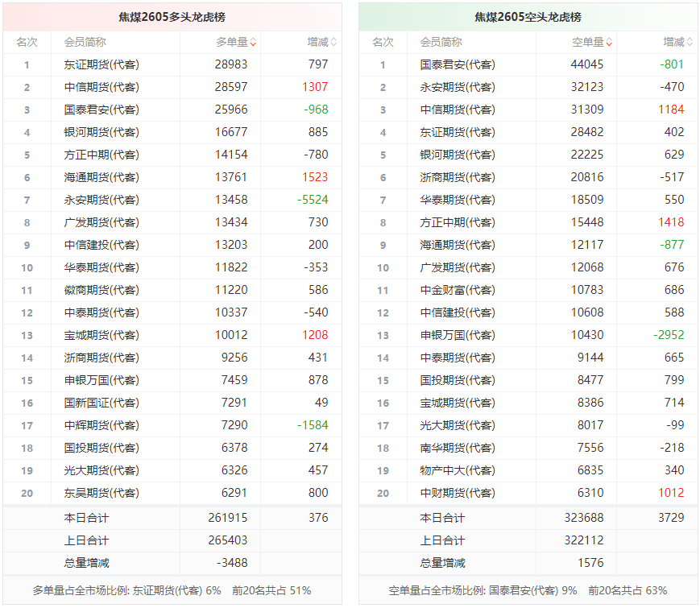This screenshot has height=608, width=700.
Task: Click red change value 1418
Action: [671, 222]
